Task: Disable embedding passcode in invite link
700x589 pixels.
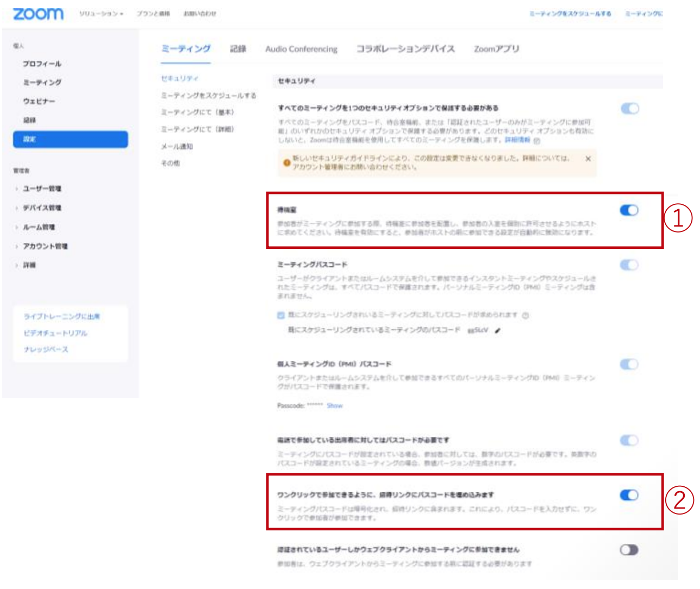Action: 629,495
